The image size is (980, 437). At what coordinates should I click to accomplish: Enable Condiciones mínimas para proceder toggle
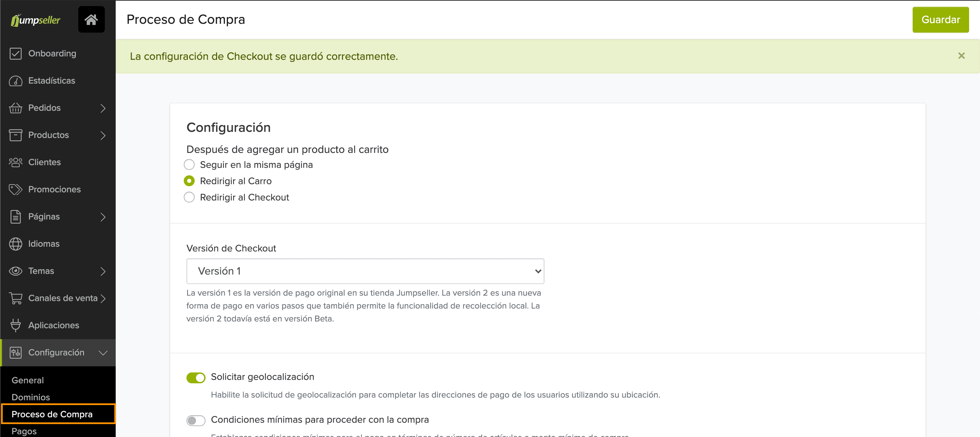(x=196, y=420)
